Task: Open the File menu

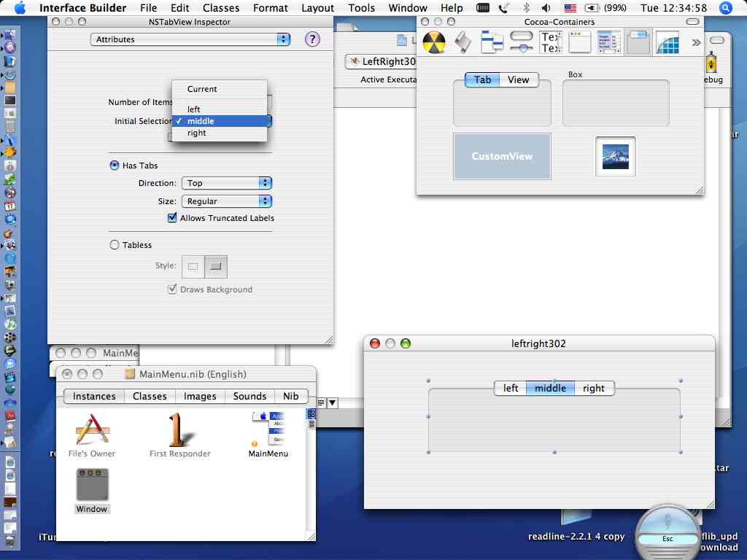Action: 149,8
